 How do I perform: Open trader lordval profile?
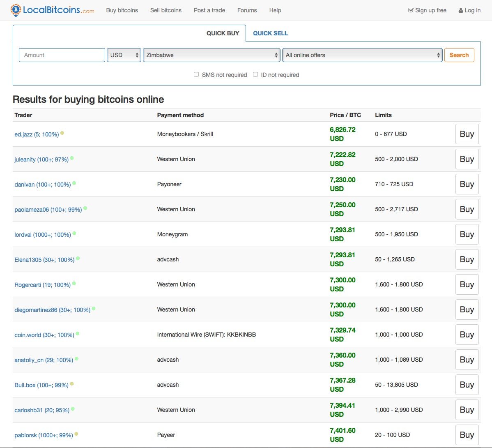43,235
